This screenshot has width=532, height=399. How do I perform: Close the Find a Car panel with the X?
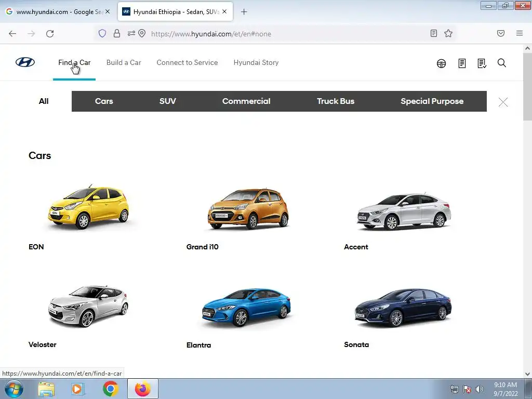pos(503,102)
